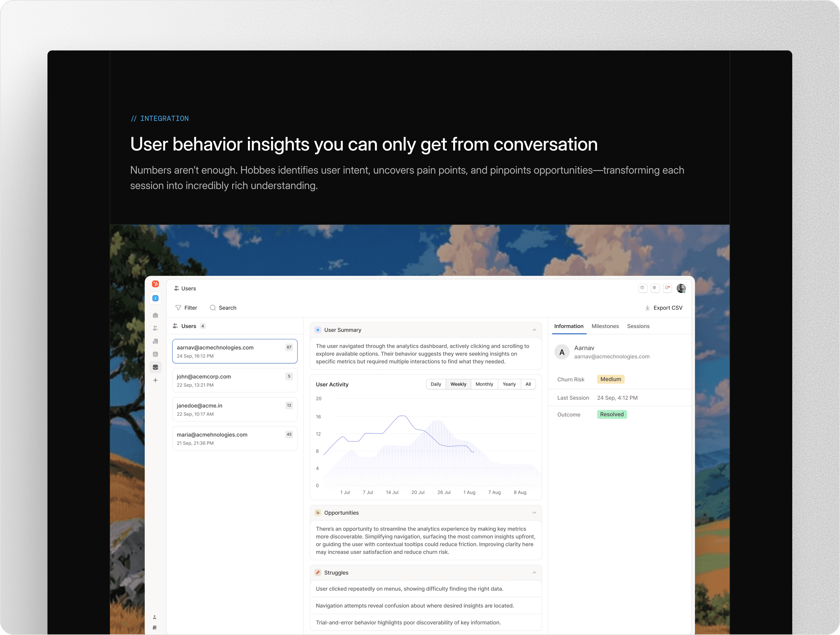Open the home icon in sidebar
Image resolution: width=840 pixels, height=635 pixels.
(x=155, y=315)
